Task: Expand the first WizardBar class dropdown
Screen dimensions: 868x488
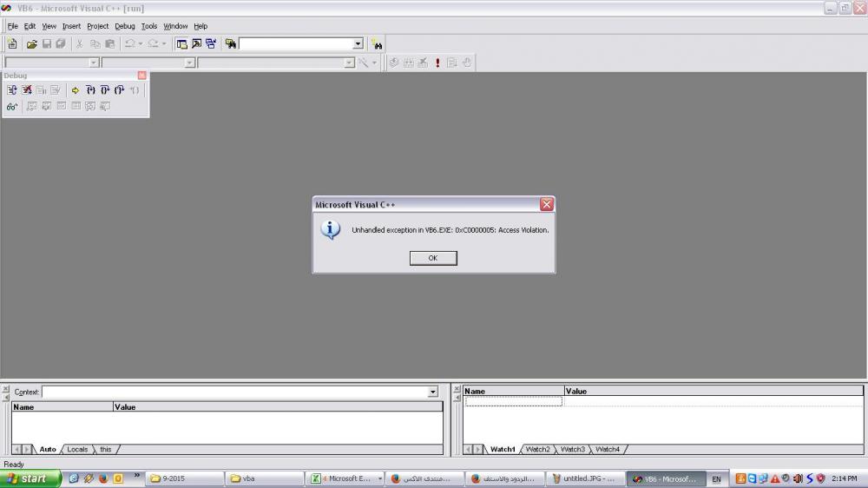Action: (94, 63)
